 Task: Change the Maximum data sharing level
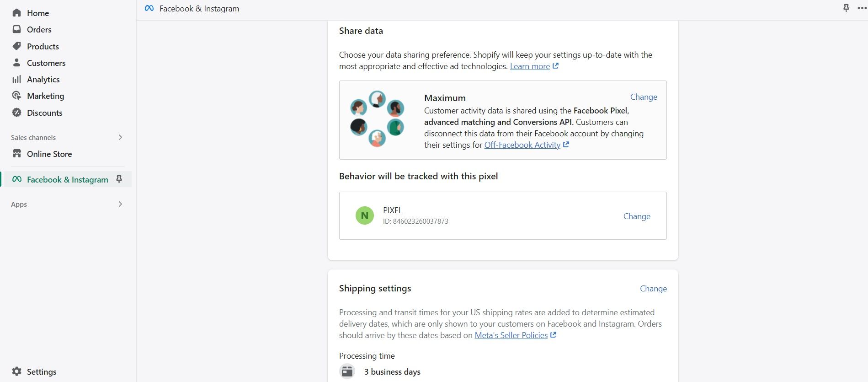(643, 97)
